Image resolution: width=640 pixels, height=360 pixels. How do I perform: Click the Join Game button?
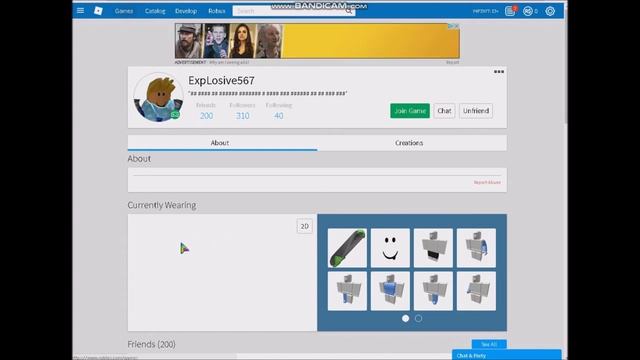pyautogui.click(x=410, y=111)
